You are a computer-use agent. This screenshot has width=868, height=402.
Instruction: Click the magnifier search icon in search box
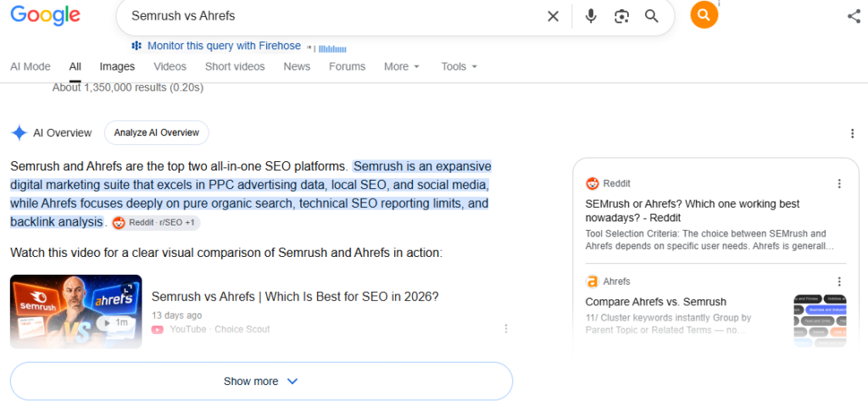[x=652, y=17]
